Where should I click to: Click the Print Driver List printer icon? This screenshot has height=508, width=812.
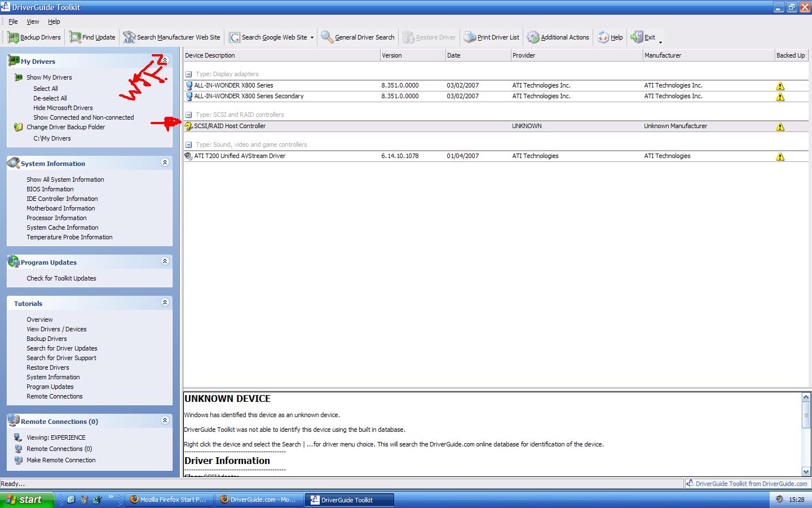(470, 37)
